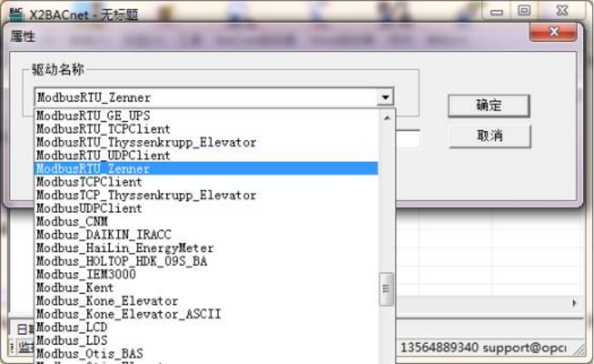The height and width of the screenshot is (364, 594).
Task: Select Modbus_LCD driver
Action: tap(206, 327)
